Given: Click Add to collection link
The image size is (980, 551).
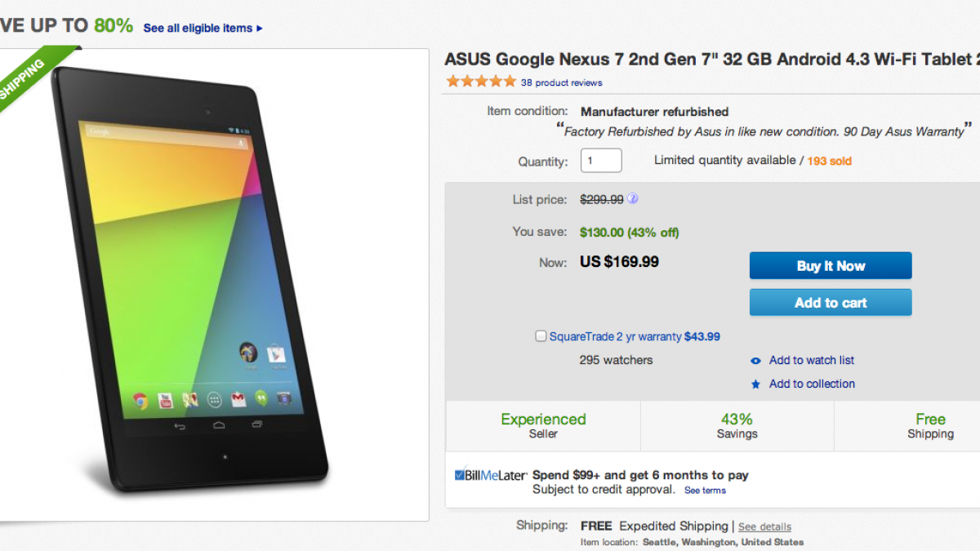Looking at the screenshot, I should point(812,384).
